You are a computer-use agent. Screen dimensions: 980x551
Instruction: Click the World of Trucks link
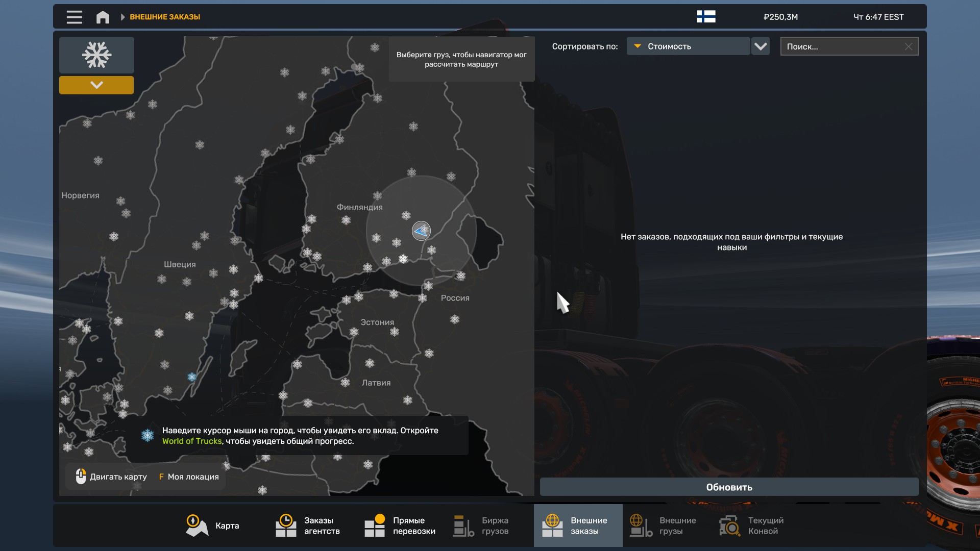pos(192,441)
